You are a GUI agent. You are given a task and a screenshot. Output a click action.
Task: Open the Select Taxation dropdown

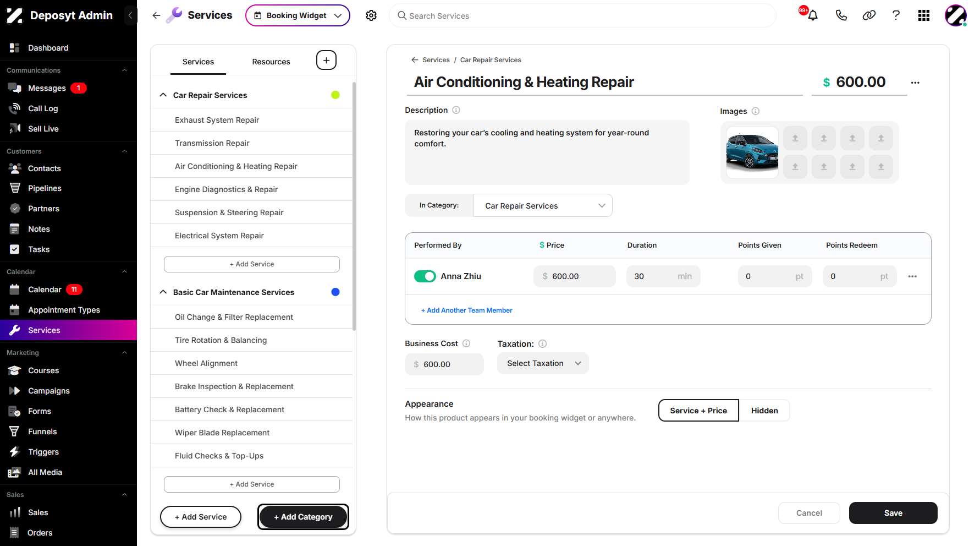543,363
